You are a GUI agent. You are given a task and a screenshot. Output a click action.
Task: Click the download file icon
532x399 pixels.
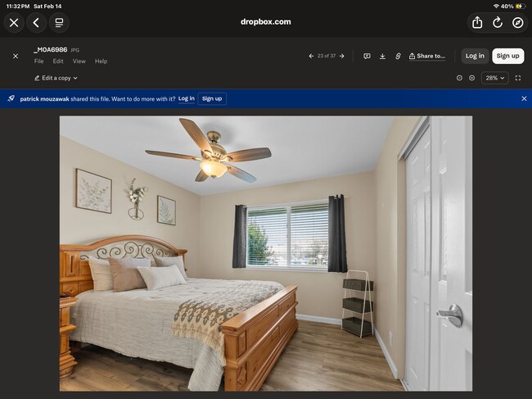coord(382,56)
